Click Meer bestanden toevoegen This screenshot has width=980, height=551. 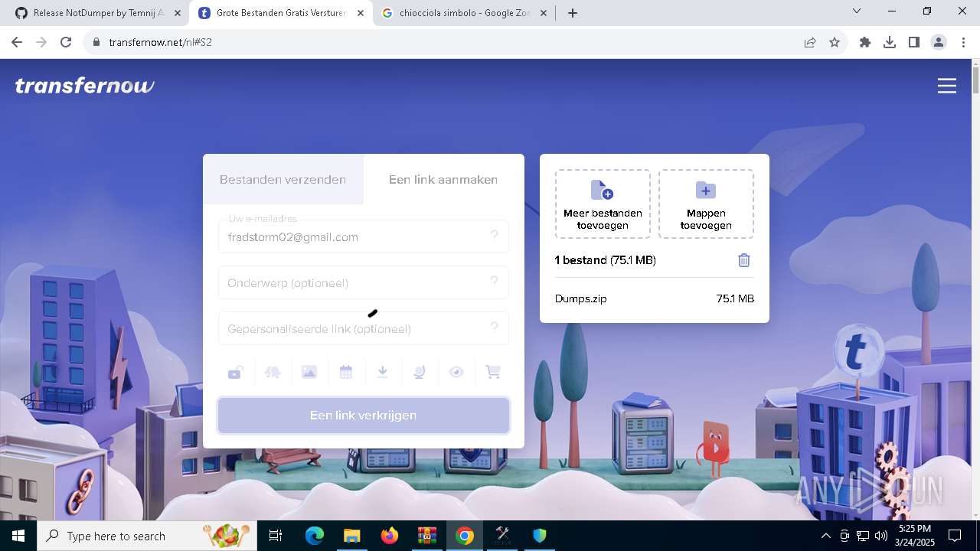click(603, 204)
